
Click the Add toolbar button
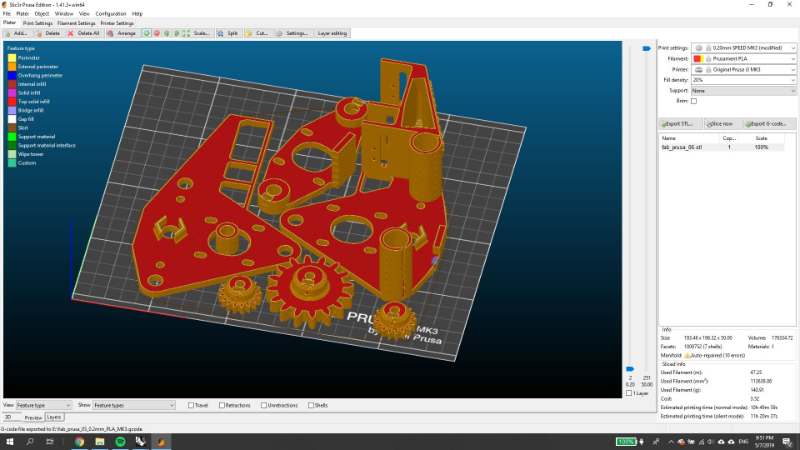pos(16,33)
